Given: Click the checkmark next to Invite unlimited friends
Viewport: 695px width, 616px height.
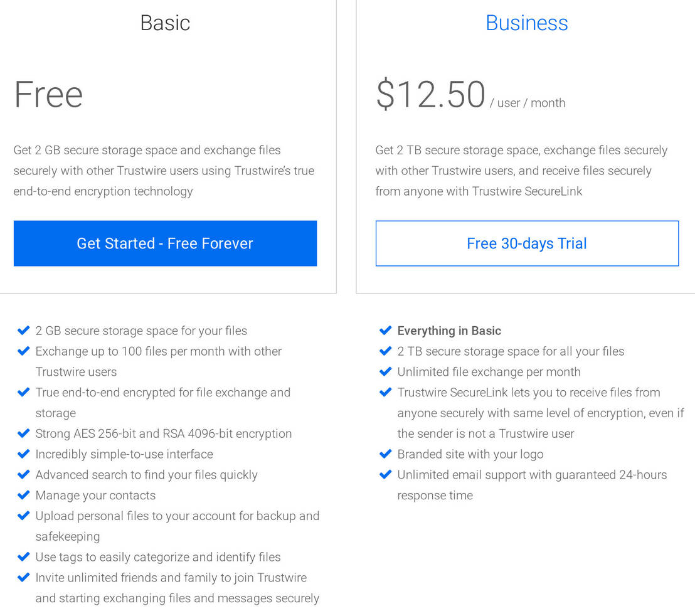Looking at the screenshot, I should point(24,577).
